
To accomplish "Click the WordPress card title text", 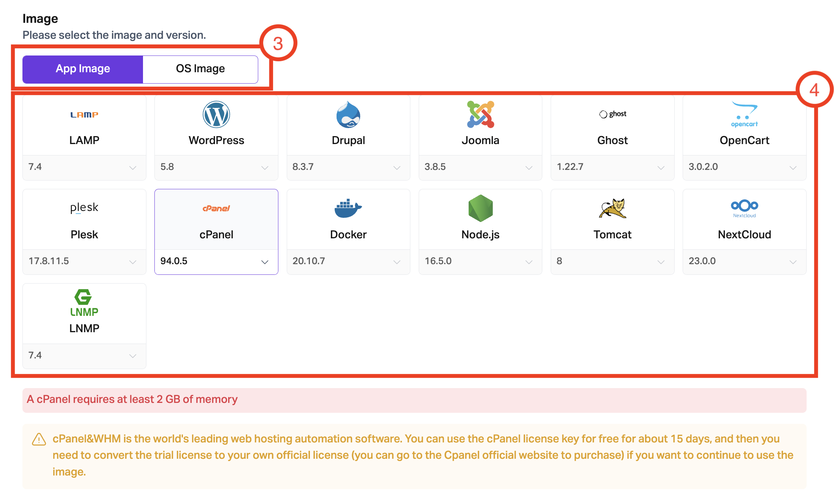I will (x=216, y=140).
